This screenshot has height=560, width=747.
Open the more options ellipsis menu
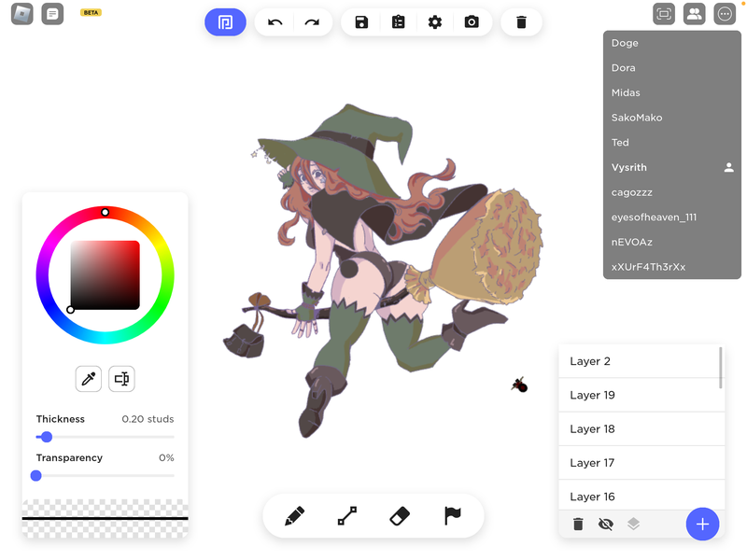pos(725,14)
